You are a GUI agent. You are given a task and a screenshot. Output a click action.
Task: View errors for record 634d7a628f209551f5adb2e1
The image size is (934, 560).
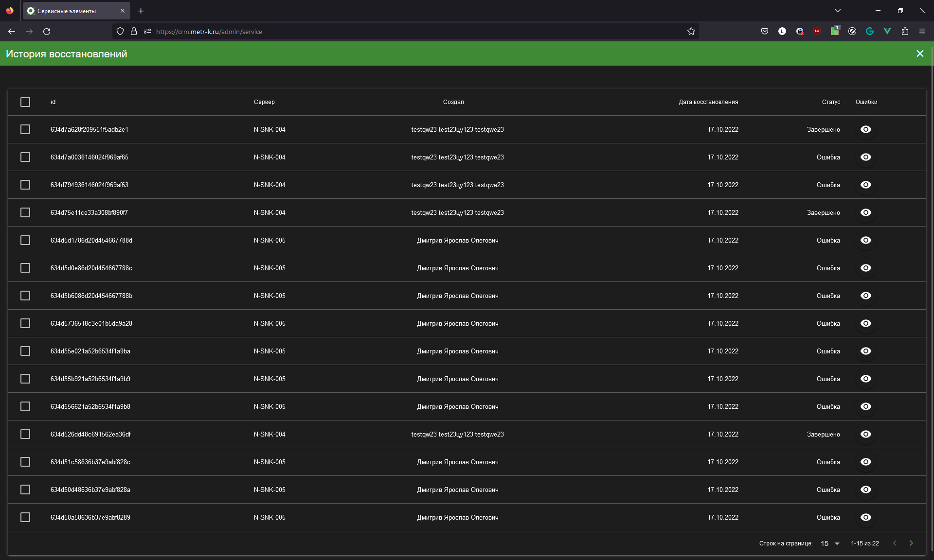pyautogui.click(x=866, y=129)
